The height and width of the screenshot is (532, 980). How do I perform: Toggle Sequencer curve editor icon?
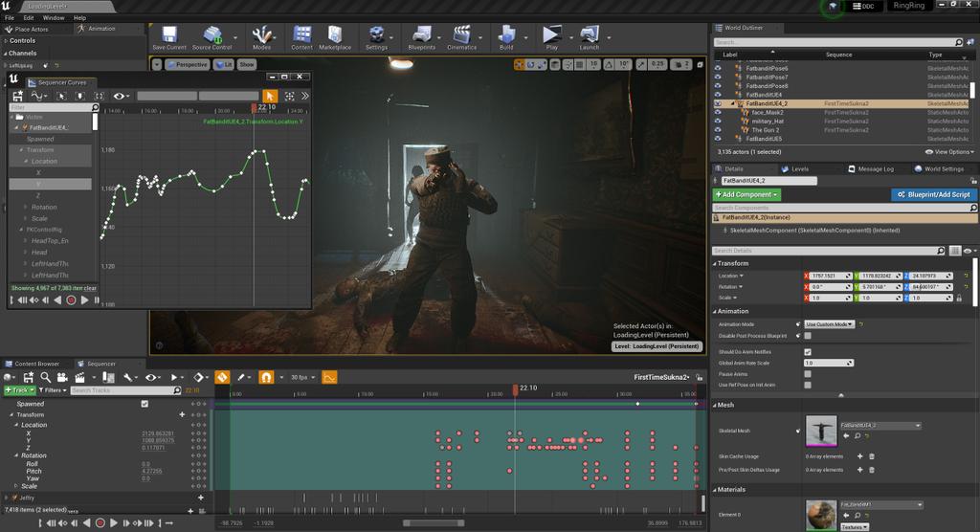pyautogui.click(x=329, y=377)
